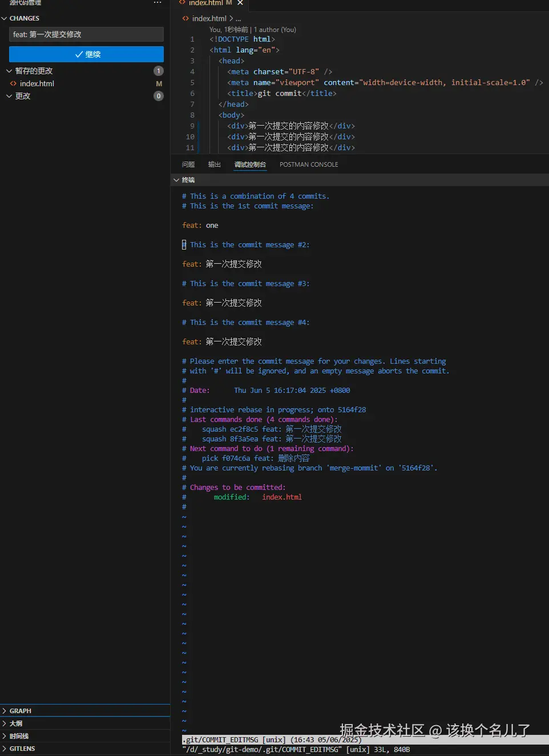549x756 pixels.
Task: Click the breadcrumb ellipsis after index.html
Action: click(x=239, y=19)
